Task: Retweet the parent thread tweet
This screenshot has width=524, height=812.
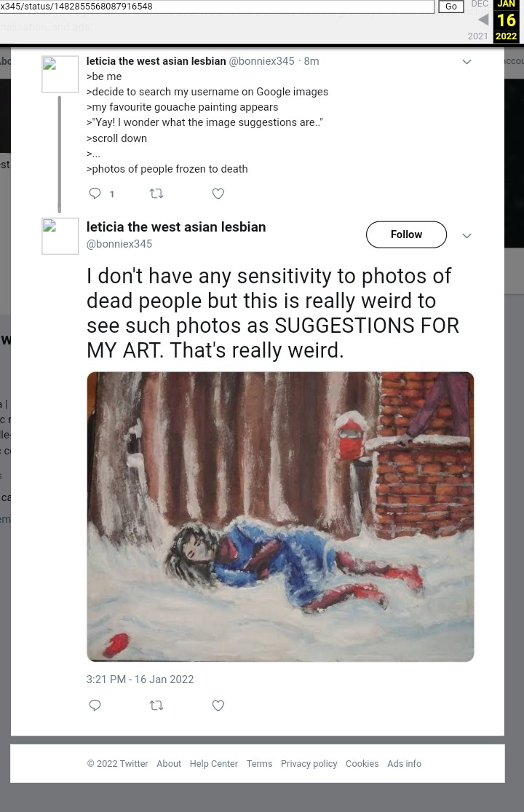Action: tap(156, 193)
